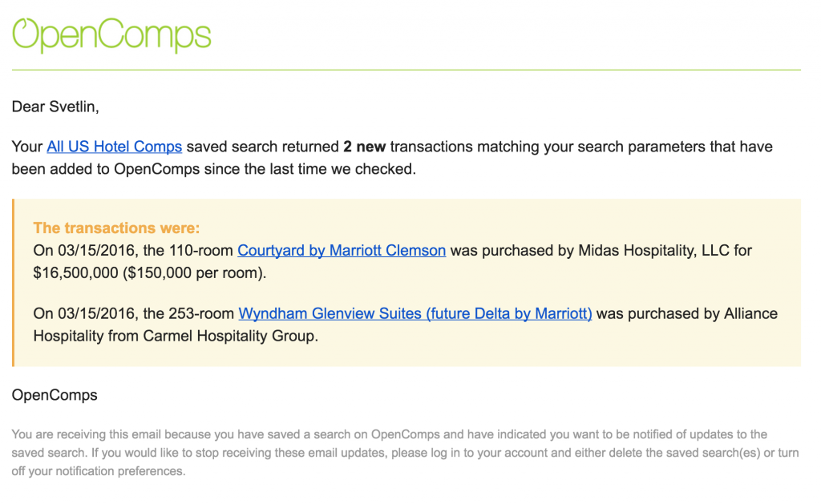The width and height of the screenshot is (821, 504).
Task: Click 'notification preferences' in footer text
Action: (120, 472)
